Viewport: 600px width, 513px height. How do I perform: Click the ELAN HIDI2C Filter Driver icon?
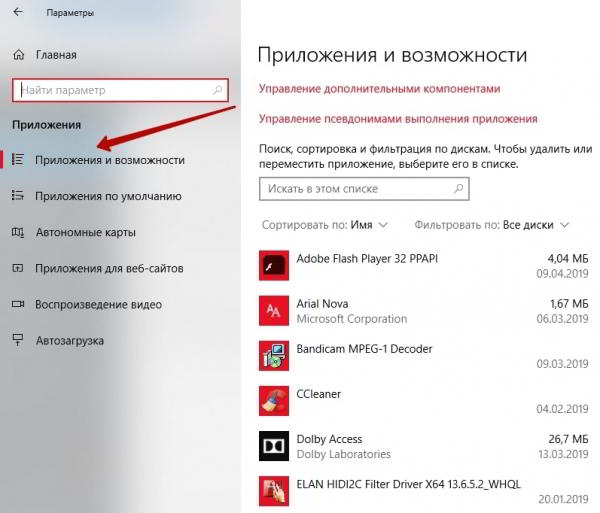[x=274, y=491]
